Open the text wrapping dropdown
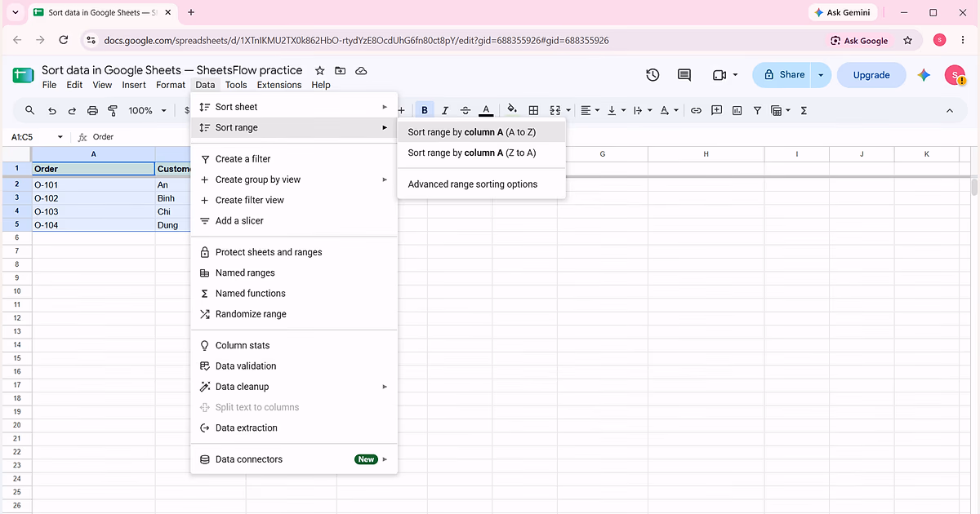The image size is (980, 514). pyautogui.click(x=642, y=110)
